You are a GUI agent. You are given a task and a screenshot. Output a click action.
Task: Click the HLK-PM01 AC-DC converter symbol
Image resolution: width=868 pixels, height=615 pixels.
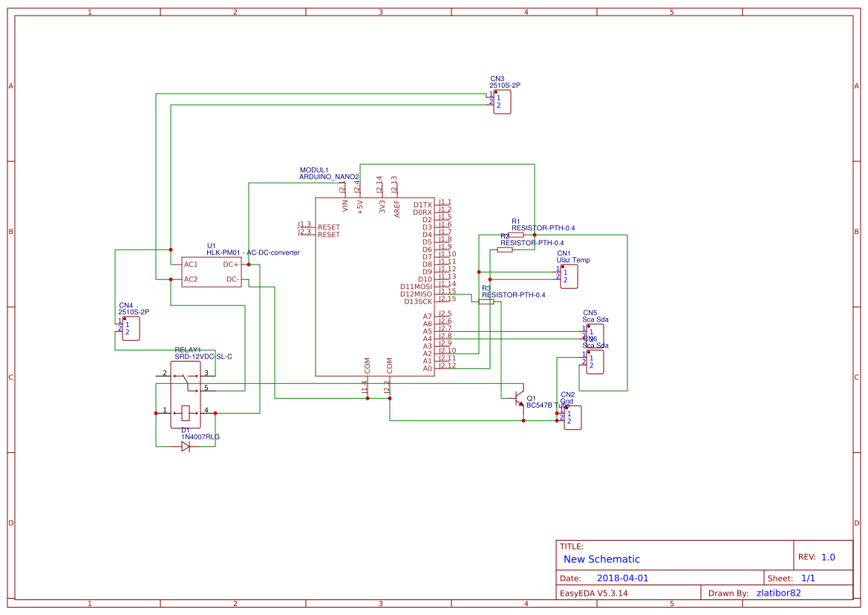pyautogui.click(x=210, y=273)
